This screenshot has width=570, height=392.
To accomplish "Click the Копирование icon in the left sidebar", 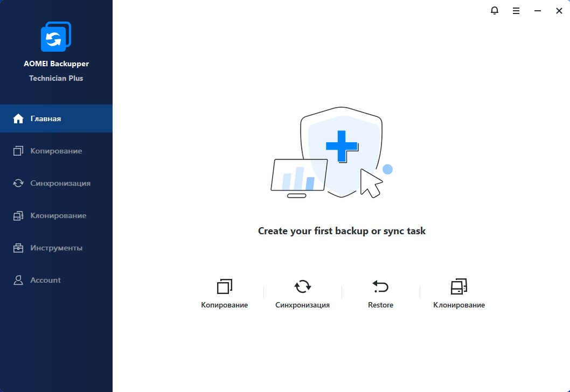I will (x=18, y=151).
